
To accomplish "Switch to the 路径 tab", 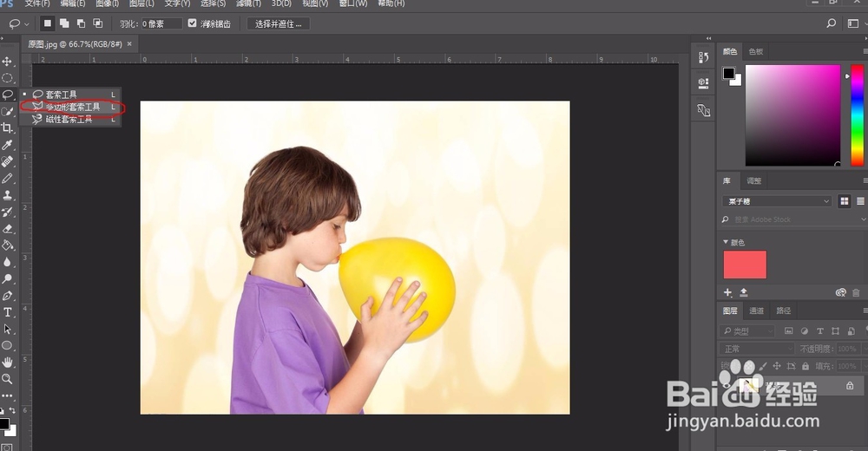I will coord(783,310).
